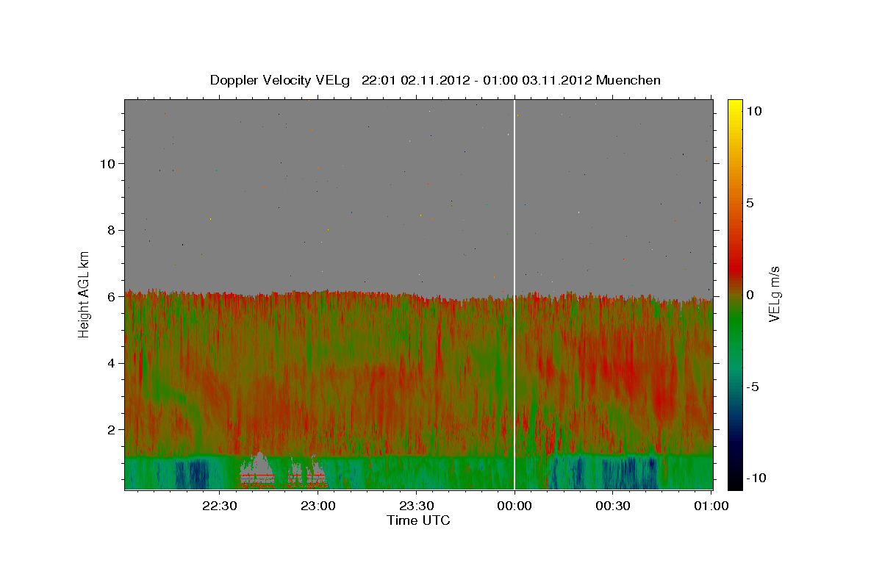
Task: Click the 00:00 time tick label
Action: pyautogui.click(x=514, y=506)
